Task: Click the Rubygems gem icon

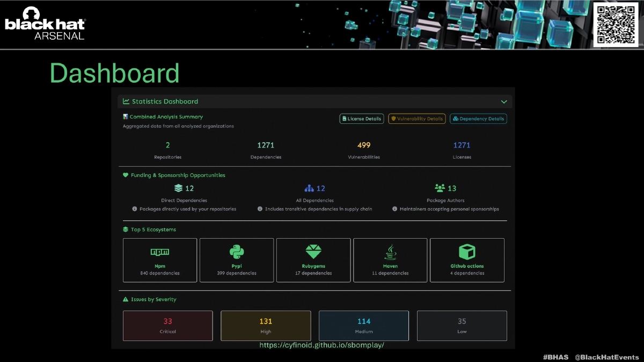Action: [x=313, y=252]
